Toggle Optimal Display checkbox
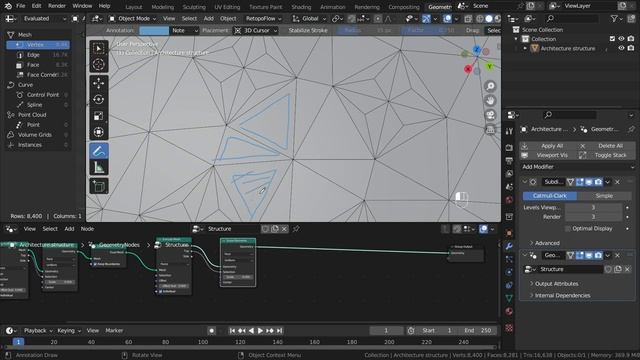This screenshot has width=640, height=360. (568, 229)
